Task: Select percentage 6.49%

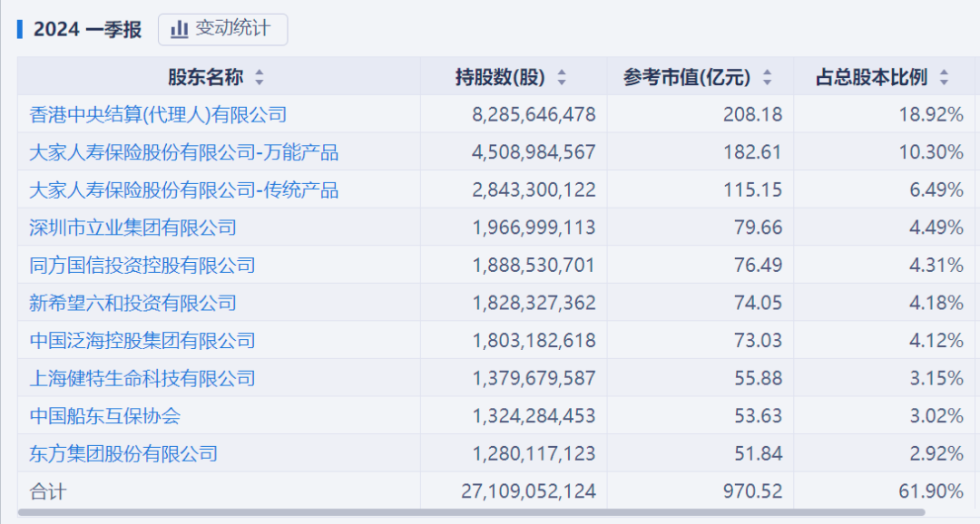Action: 936,189
